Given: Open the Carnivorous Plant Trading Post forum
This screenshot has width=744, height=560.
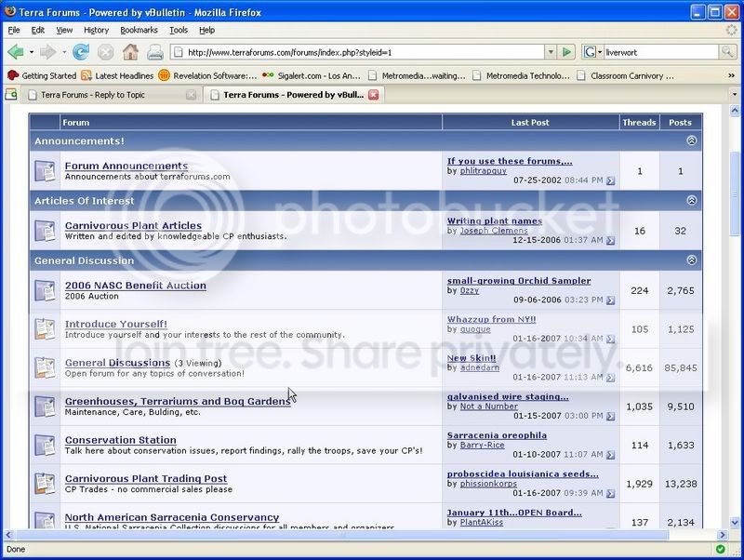Looking at the screenshot, I should (146, 478).
